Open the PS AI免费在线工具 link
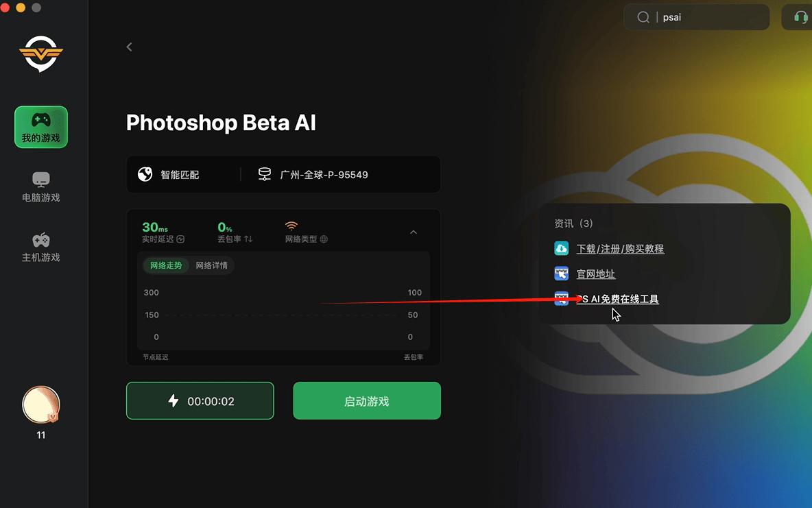This screenshot has height=508, width=812. [x=617, y=298]
